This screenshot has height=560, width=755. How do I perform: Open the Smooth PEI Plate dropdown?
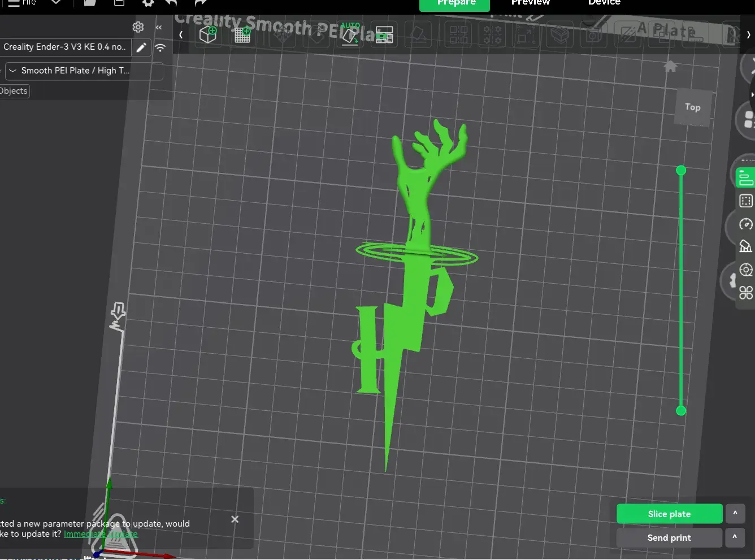(x=84, y=71)
